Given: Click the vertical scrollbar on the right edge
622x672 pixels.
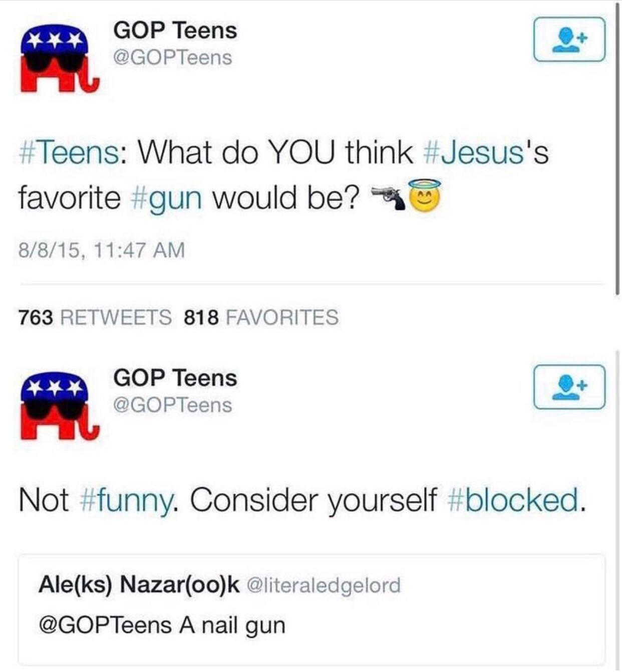Looking at the screenshot, I should [617, 150].
